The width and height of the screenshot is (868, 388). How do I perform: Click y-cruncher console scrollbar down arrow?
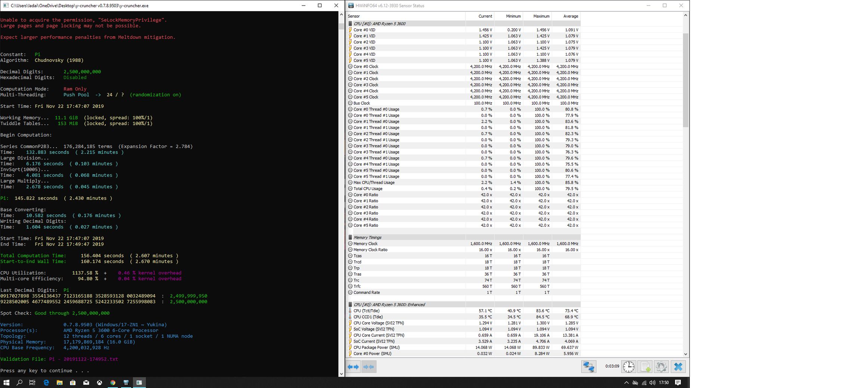pyautogui.click(x=341, y=373)
